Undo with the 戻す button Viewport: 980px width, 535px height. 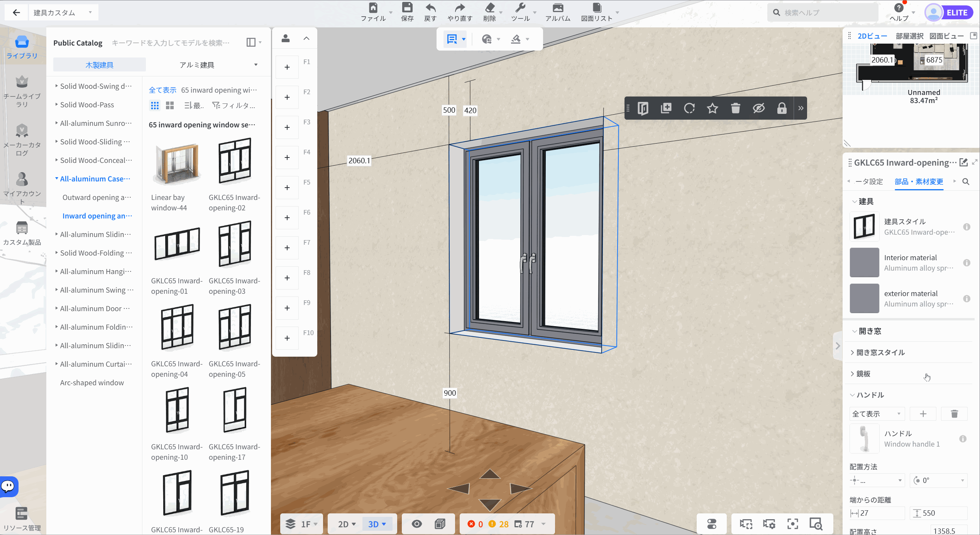430,12
